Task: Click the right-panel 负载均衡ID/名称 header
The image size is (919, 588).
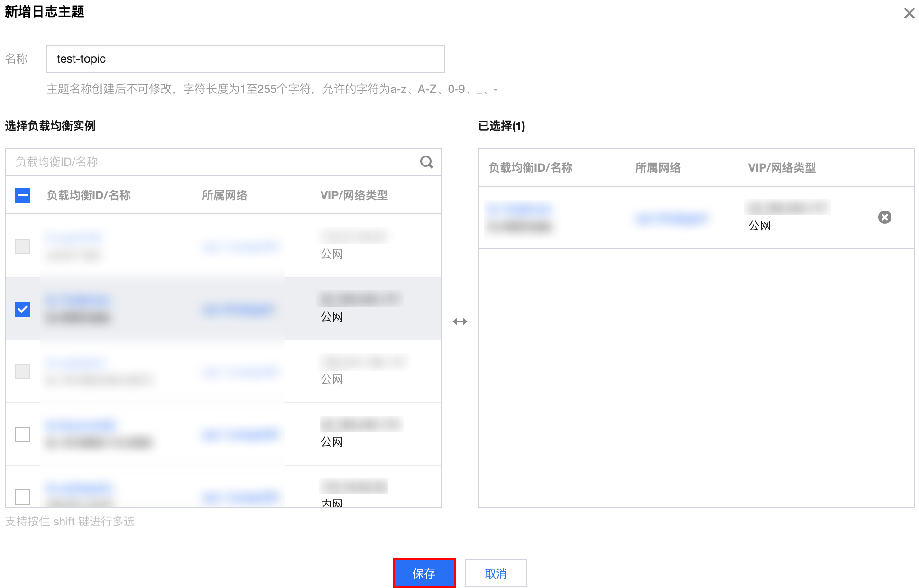Action: [x=530, y=168]
